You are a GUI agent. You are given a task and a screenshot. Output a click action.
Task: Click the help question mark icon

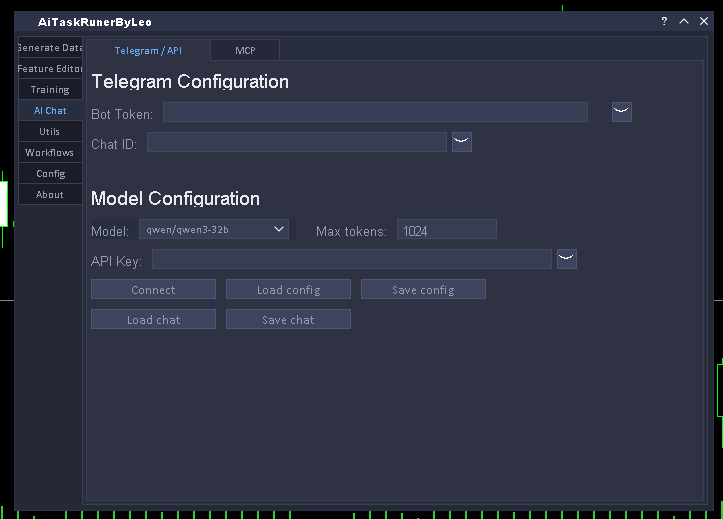pyautogui.click(x=664, y=21)
